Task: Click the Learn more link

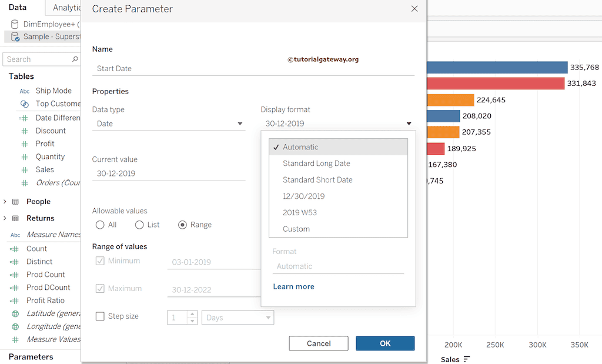Action: tap(293, 286)
